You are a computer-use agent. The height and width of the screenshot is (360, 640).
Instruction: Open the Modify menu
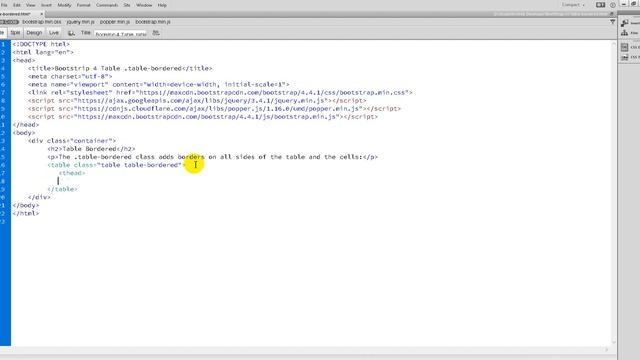[x=64, y=5]
